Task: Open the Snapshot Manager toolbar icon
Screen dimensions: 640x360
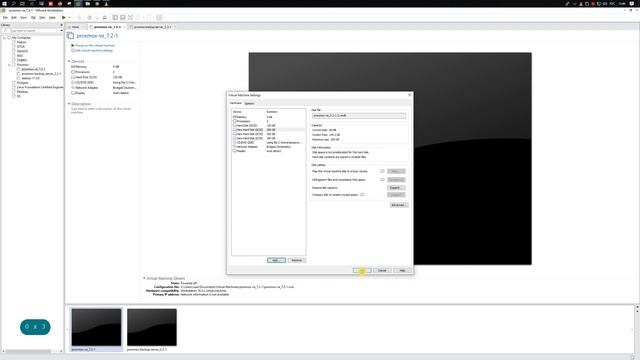Action: [104, 18]
